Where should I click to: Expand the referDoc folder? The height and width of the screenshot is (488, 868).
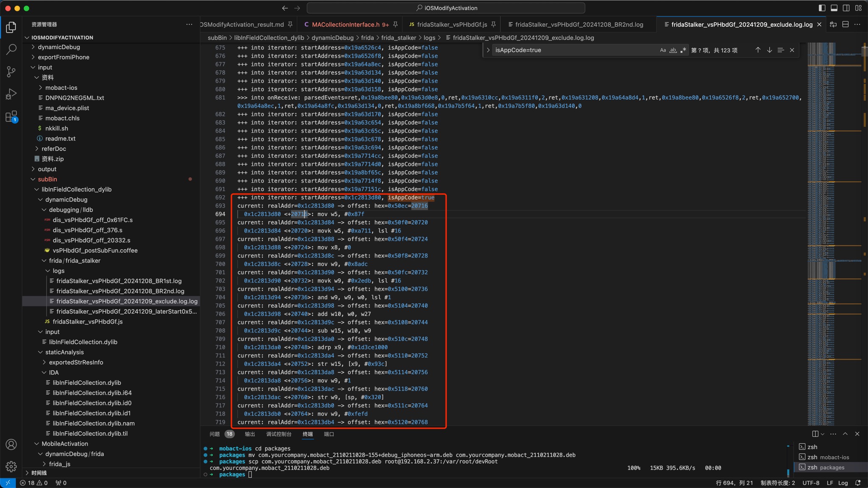coord(111,149)
